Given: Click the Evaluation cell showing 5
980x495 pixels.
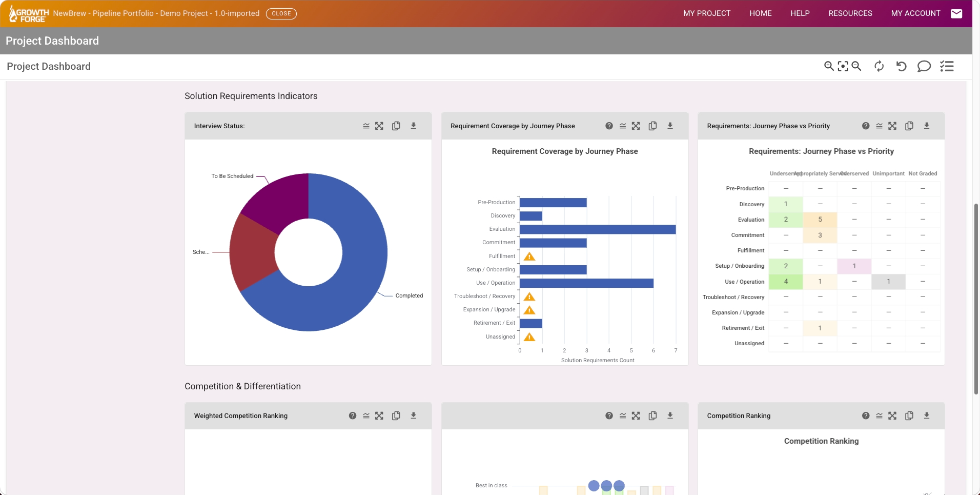Looking at the screenshot, I should point(820,220).
